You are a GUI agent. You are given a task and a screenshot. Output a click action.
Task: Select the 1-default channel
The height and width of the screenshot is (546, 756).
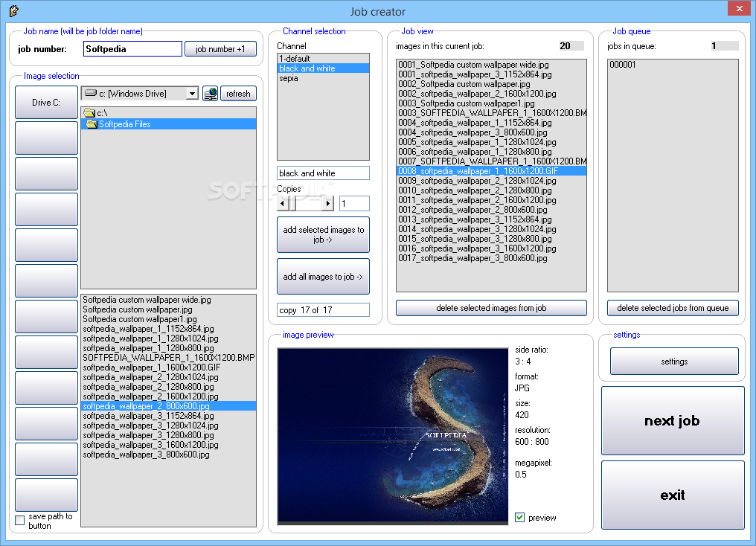point(323,59)
